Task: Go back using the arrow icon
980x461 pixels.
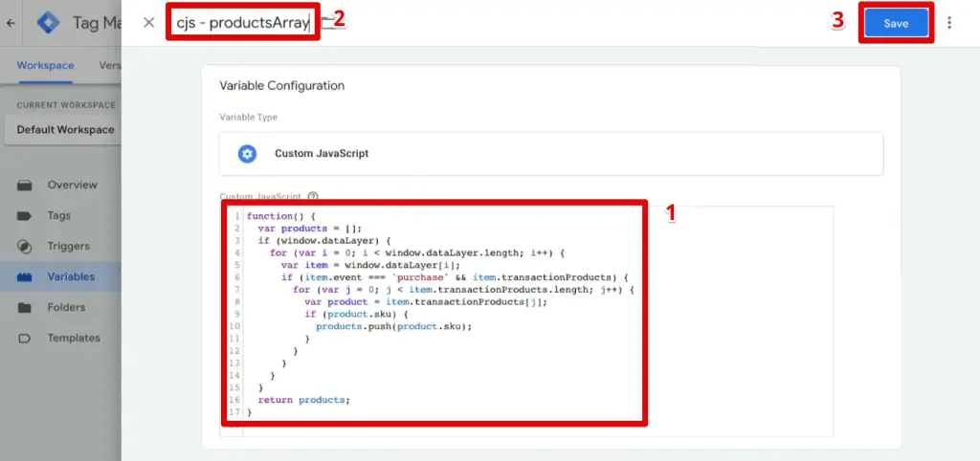Action: 11,23
